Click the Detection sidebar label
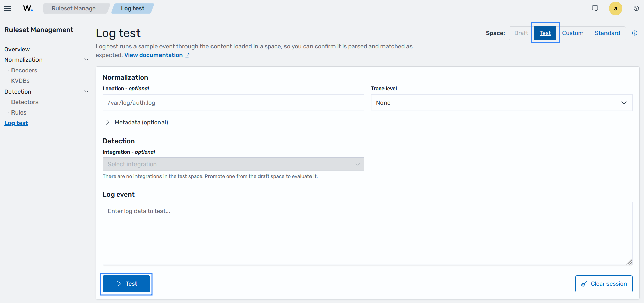Viewport: 644px width, 303px height. click(x=18, y=92)
